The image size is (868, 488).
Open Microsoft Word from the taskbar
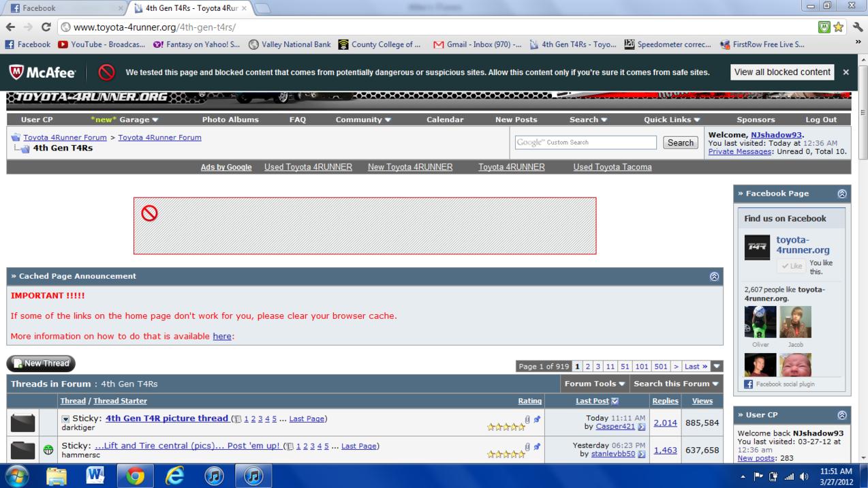pos(95,476)
